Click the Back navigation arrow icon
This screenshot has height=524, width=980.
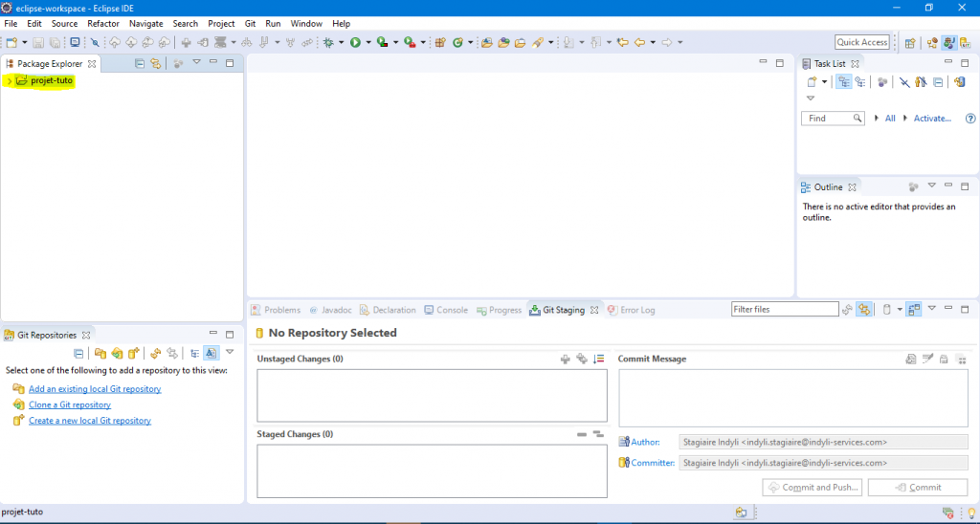[x=638, y=42]
